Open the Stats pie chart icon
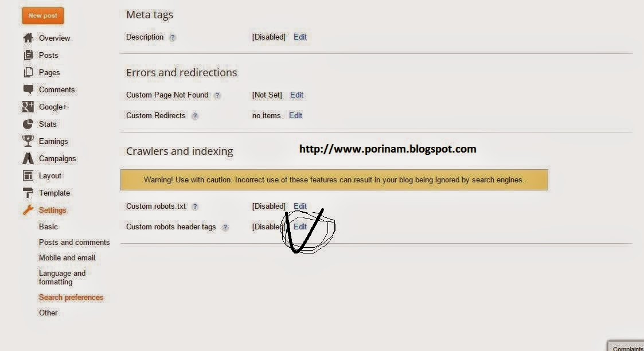The height and width of the screenshot is (351, 644). click(x=28, y=124)
